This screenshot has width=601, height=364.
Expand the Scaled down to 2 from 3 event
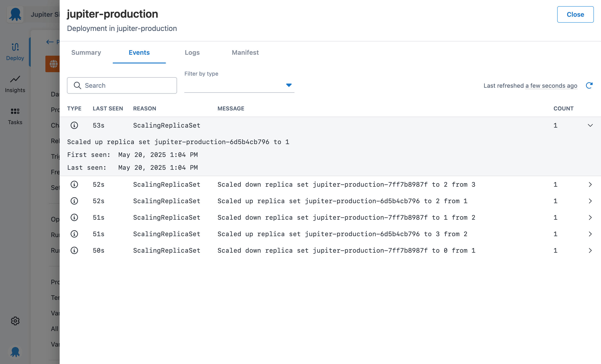tap(590, 184)
